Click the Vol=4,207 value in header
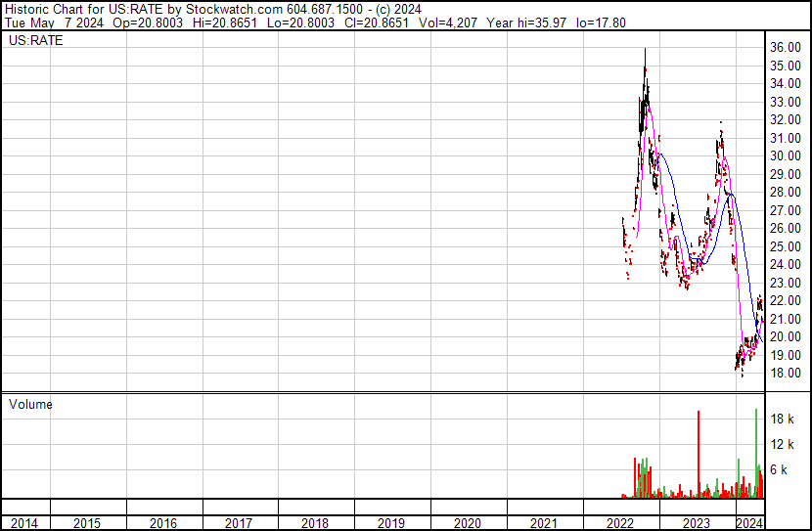The width and height of the screenshot is (812, 531). point(447,22)
